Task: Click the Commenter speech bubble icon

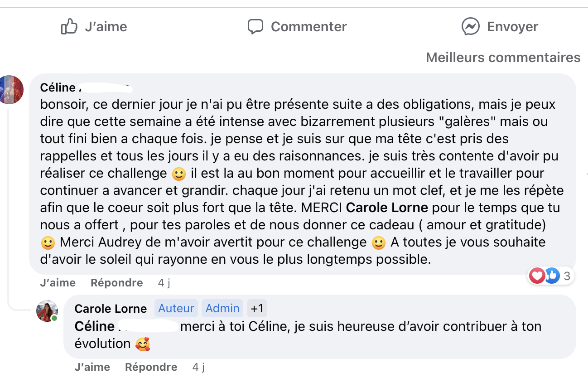Action: click(x=255, y=27)
